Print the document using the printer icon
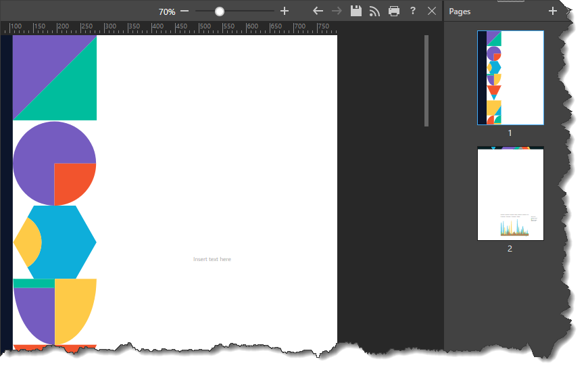 point(394,11)
